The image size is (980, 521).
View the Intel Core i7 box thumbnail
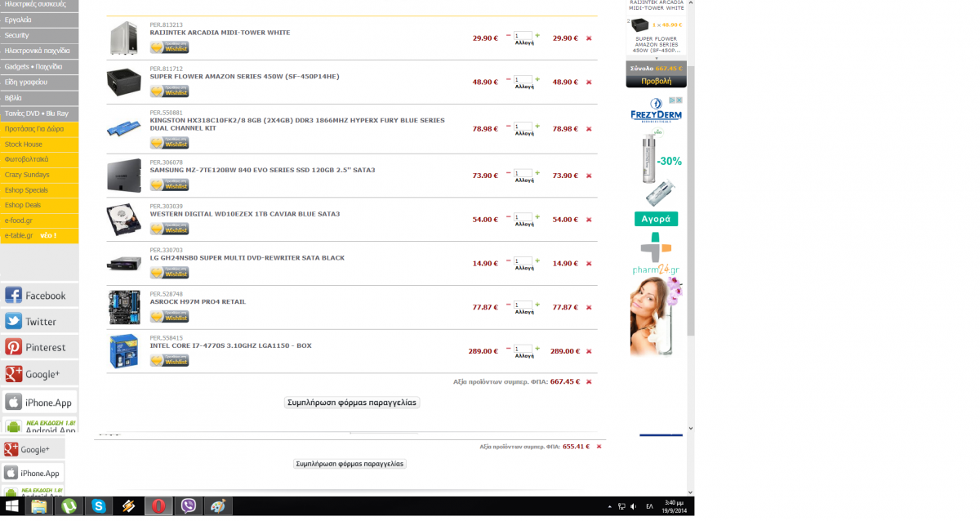[124, 351]
